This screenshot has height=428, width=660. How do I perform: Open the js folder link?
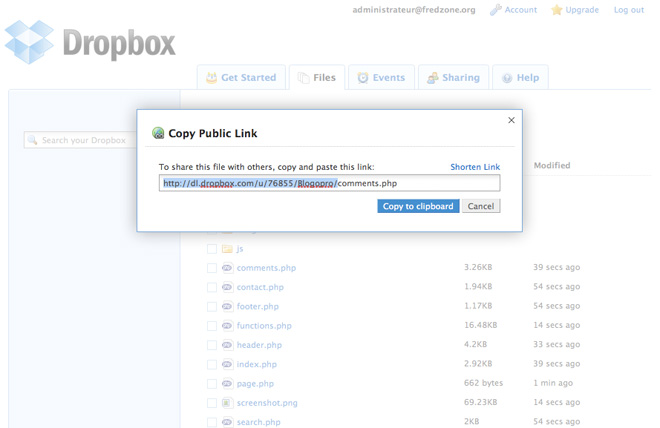point(240,249)
